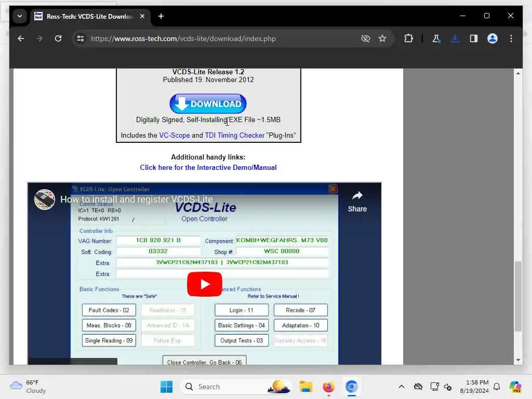Click the blue DOWNLOAD button
The width and height of the screenshot is (532, 399).
[x=208, y=103]
